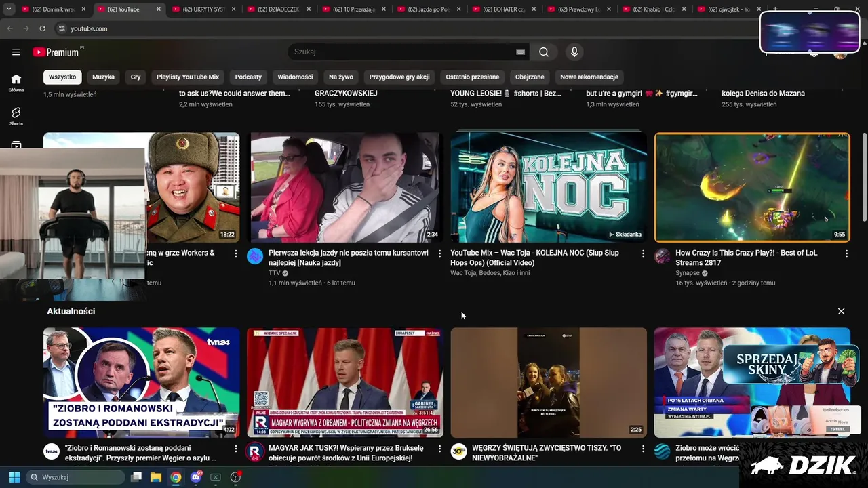Screen dimensions: 868x488
Task: Select the Muzyka filter chip
Action: point(103,77)
